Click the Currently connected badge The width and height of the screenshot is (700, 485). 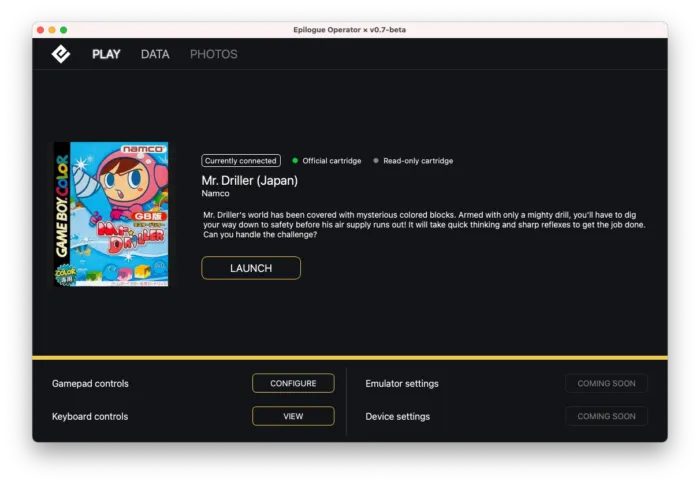click(241, 160)
